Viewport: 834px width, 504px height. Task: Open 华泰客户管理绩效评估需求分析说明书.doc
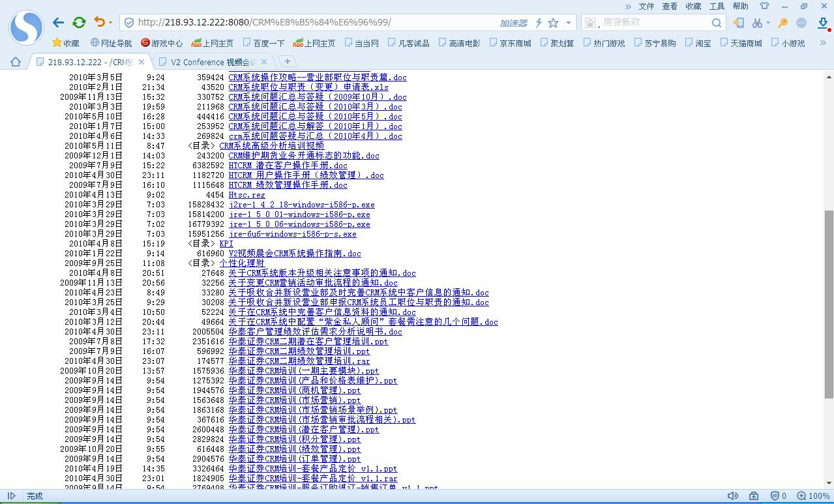(x=315, y=332)
